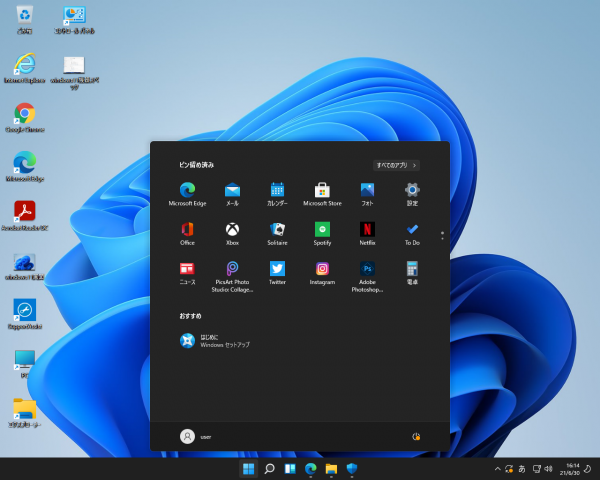600x480 pixels.
Task: Open File Explorer on the taskbar
Action: (331, 469)
